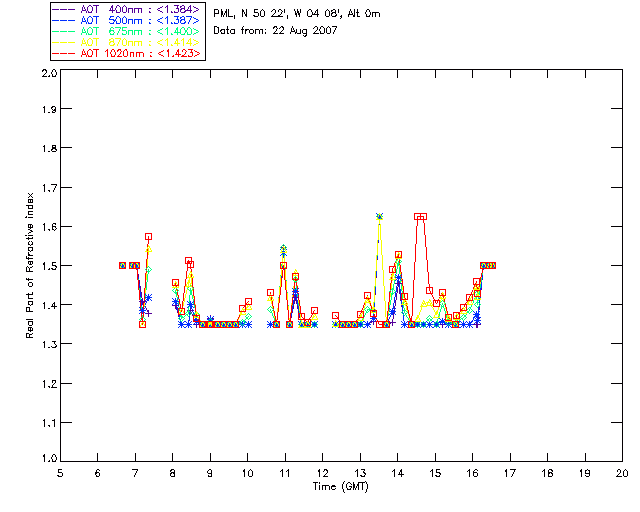Click the y-axis label 1.2
640x512 pixels.
click(49, 384)
